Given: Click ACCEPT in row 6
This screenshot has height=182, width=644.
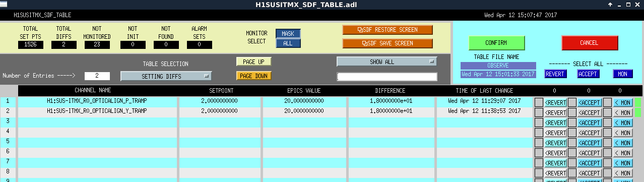Looking at the screenshot, I should click(x=590, y=153).
